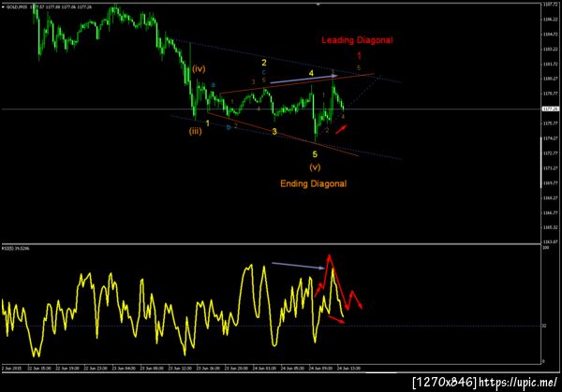
Task: Click the "24 Jun 09:00" time label
Action: pyautogui.click(x=320, y=368)
